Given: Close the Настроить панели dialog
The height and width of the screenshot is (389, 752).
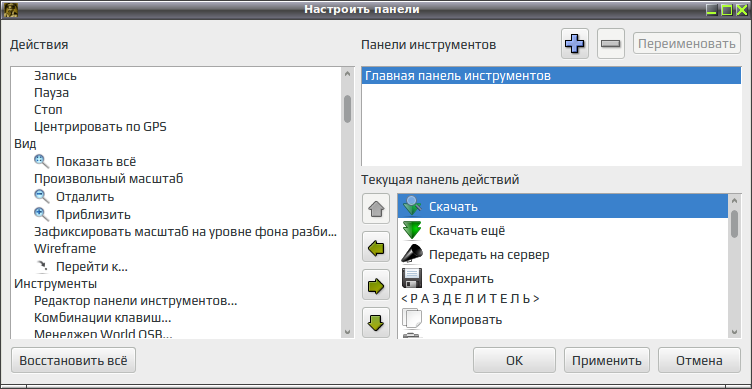Looking at the screenshot, I should (741, 10).
